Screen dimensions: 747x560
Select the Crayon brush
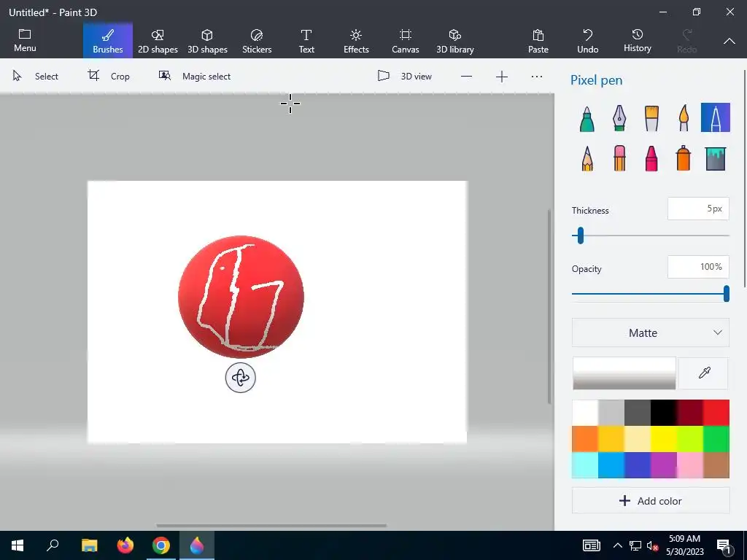(651, 158)
